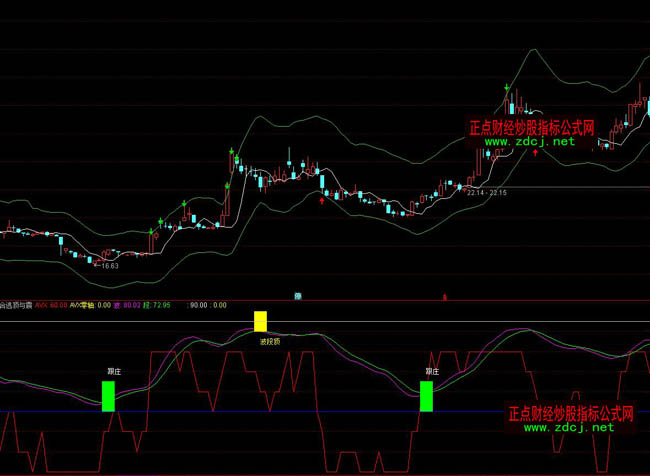The image size is (650, 476).
Task: Click the AVX 60.00 indicator value
Action: coord(50,305)
